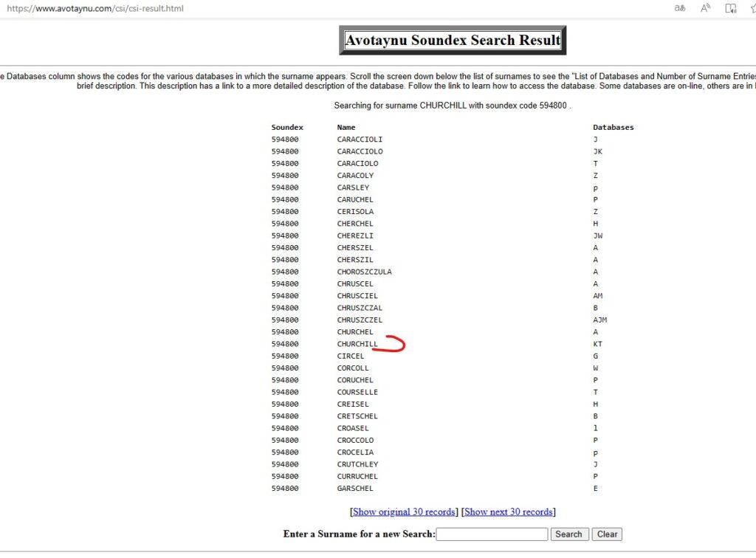Select the CERISOLA entry
This screenshot has width=756, height=558.
355,212
